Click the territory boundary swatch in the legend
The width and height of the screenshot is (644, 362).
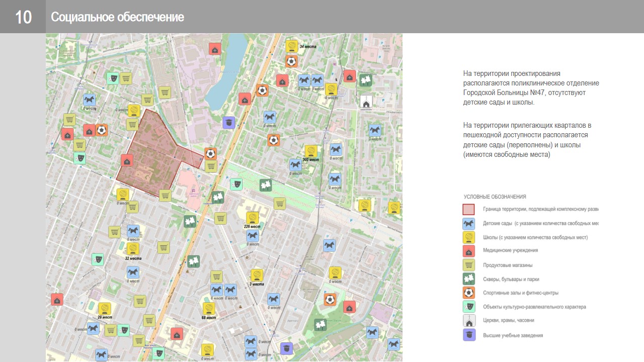[469, 209]
